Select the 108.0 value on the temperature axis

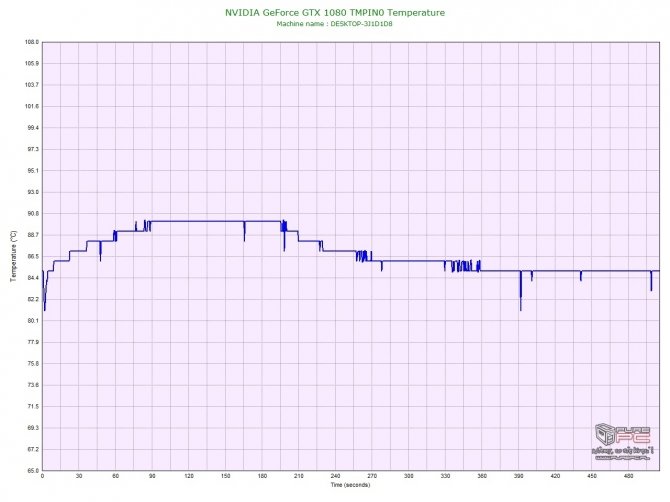coord(32,42)
